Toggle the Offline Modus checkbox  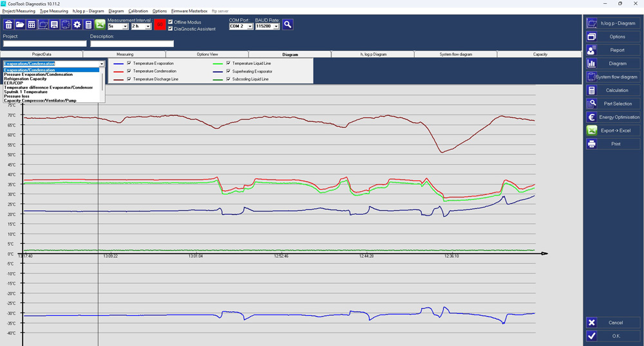tap(171, 22)
